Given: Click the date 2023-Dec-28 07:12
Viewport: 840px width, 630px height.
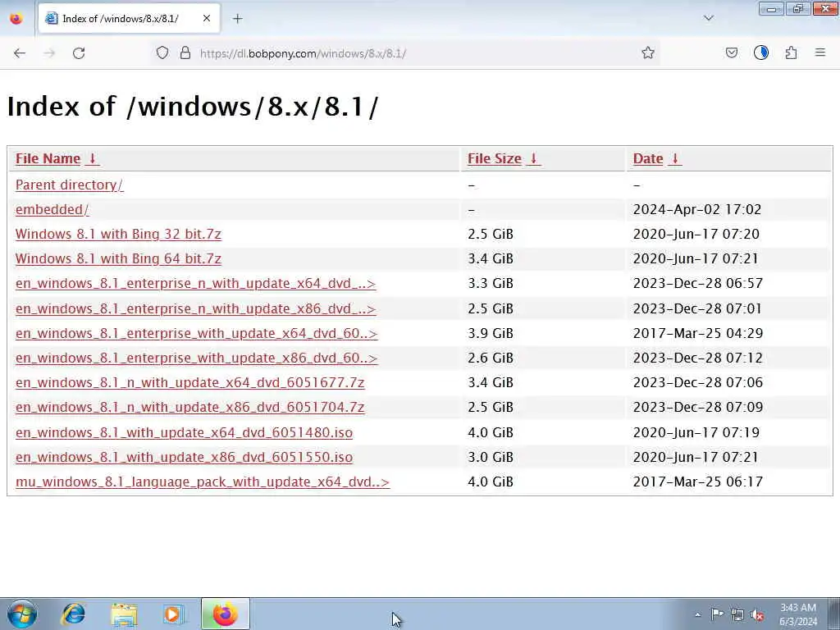Looking at the screenshot, I should [x=697, y=358].
